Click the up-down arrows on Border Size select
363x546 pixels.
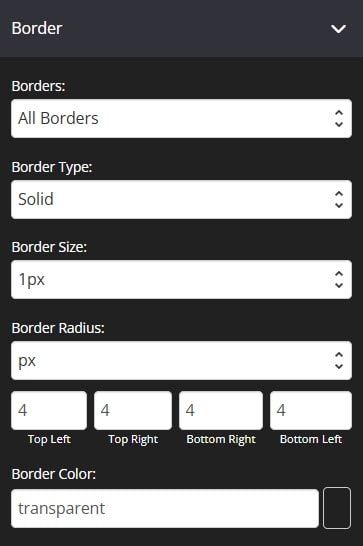tap(339, 279)
